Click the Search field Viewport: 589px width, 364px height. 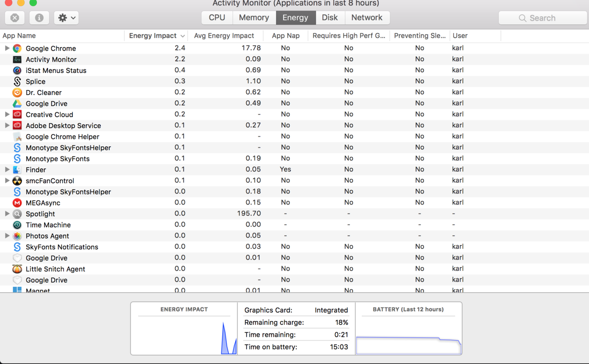(x=543, y=18)
